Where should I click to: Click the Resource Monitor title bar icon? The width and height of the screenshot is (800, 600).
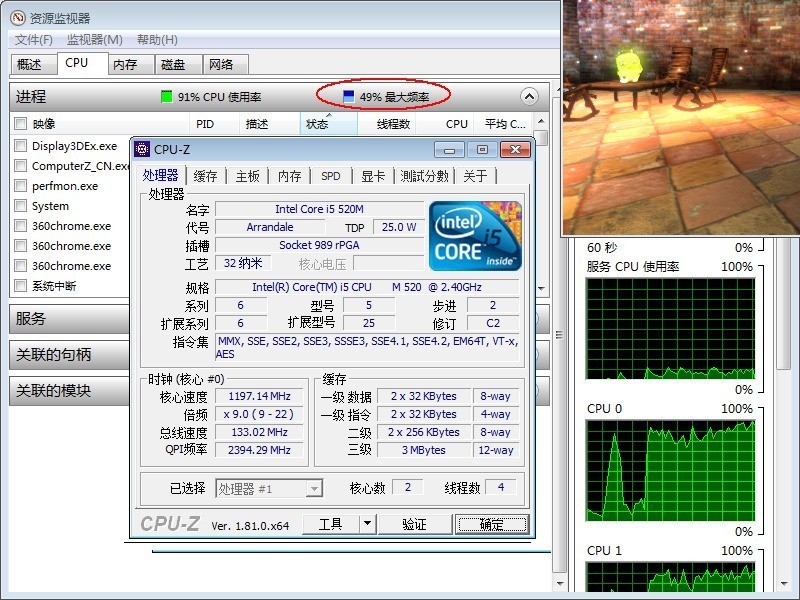pyautogui.click(x=18, y=18)
